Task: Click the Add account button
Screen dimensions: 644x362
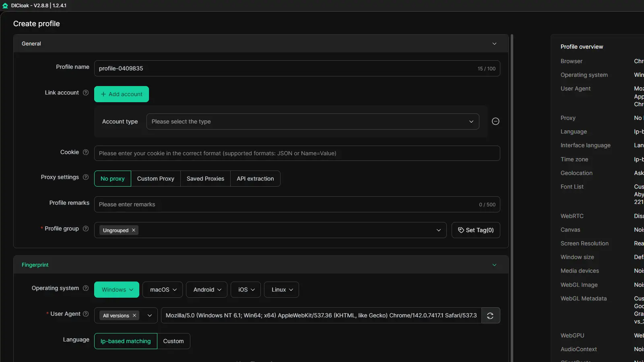Action: tap(122, 94)
